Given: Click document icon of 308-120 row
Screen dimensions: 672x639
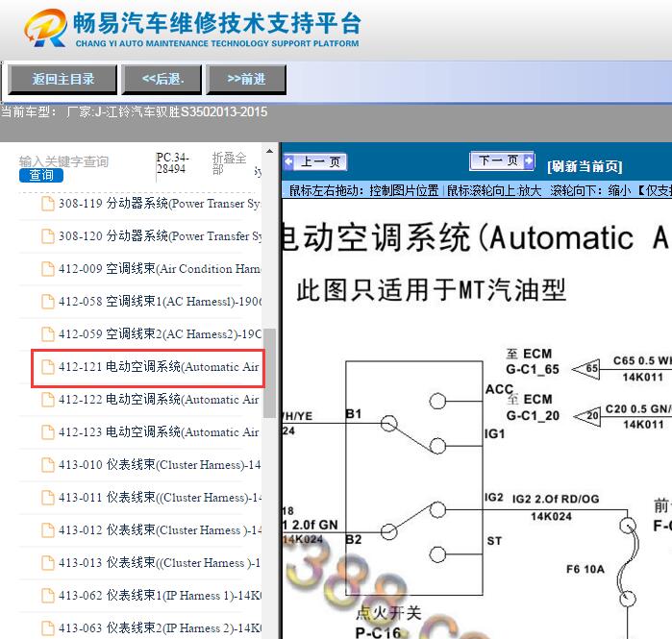Looking at the screenshot, I should [47, 236].
